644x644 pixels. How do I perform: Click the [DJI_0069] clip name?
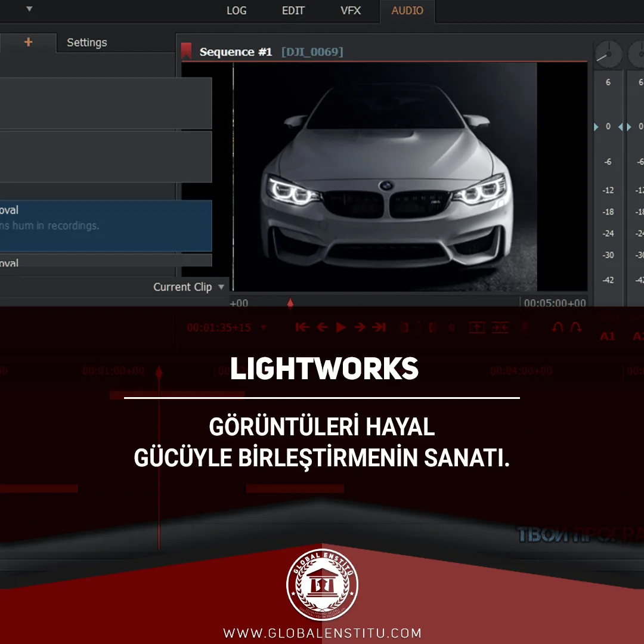point(312,52)
